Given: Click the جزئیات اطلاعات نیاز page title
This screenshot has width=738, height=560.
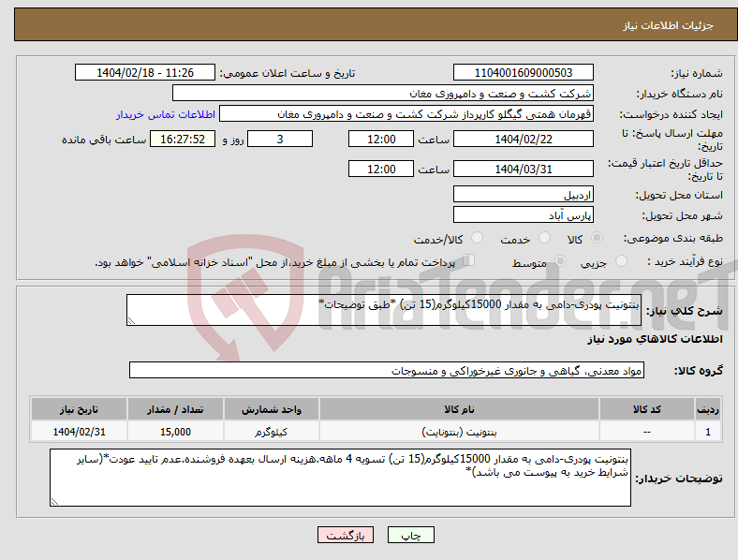Looking at the screenshot, I should point(669,25).
